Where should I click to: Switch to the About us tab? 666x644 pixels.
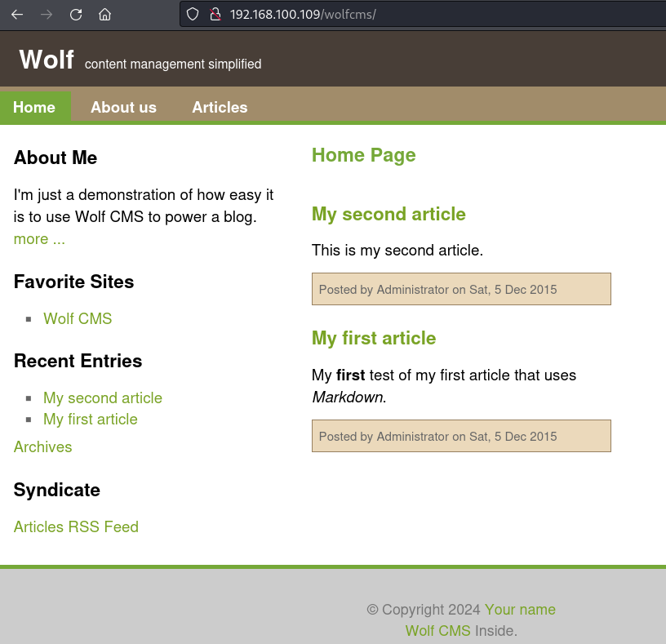123,107
